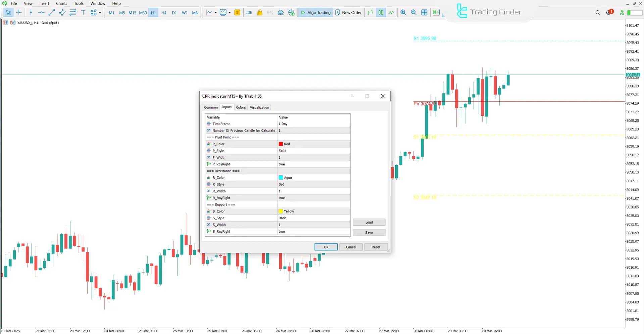
Task: Open the TimeFrame 1 Day dropdown
Action: (313, 124)
